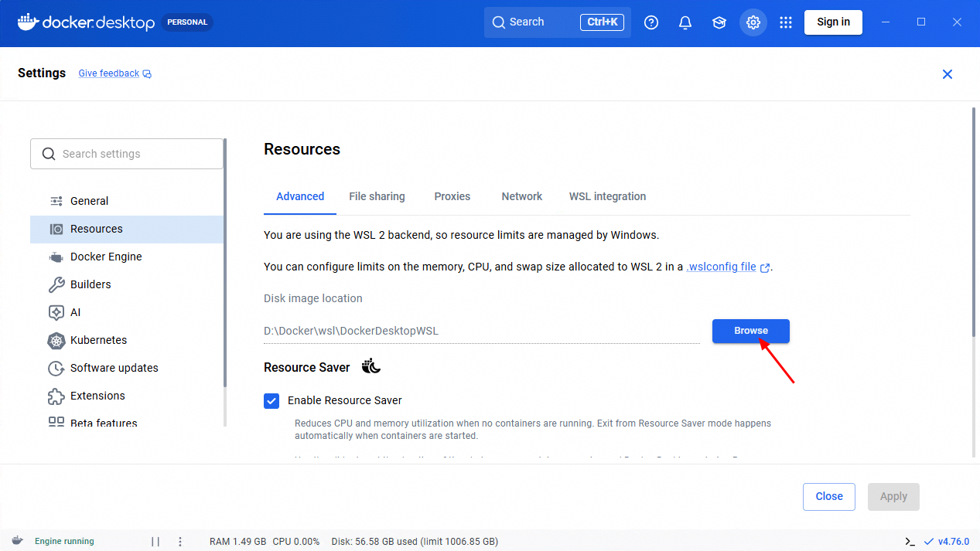Open the Learning center graduation cap icon

(719, 22)
